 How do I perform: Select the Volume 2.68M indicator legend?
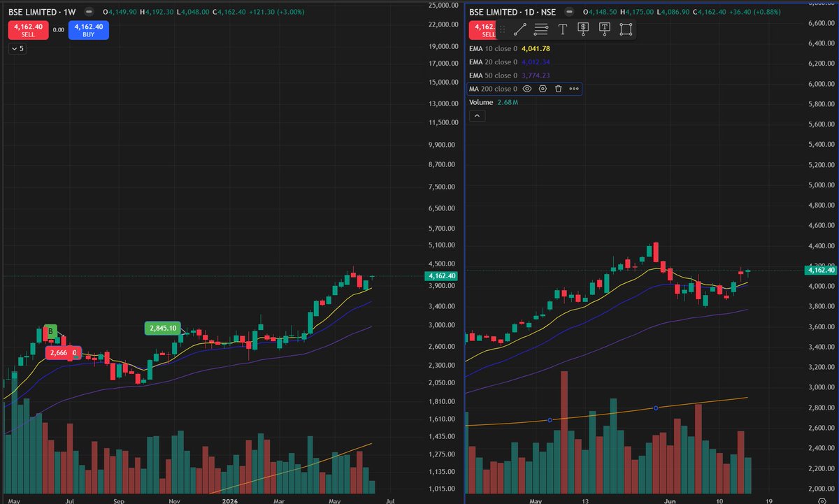(x=494, y=102)
